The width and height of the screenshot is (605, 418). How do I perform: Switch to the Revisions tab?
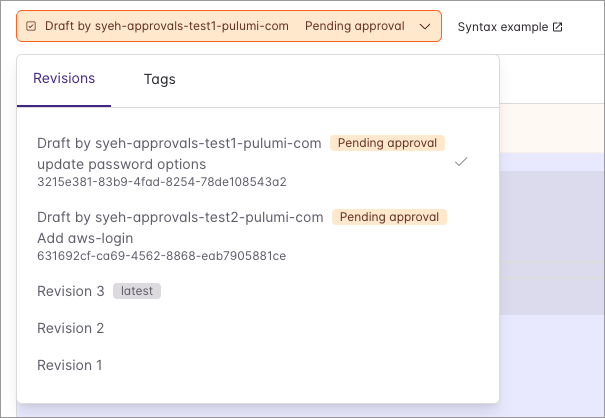point(64,78)
